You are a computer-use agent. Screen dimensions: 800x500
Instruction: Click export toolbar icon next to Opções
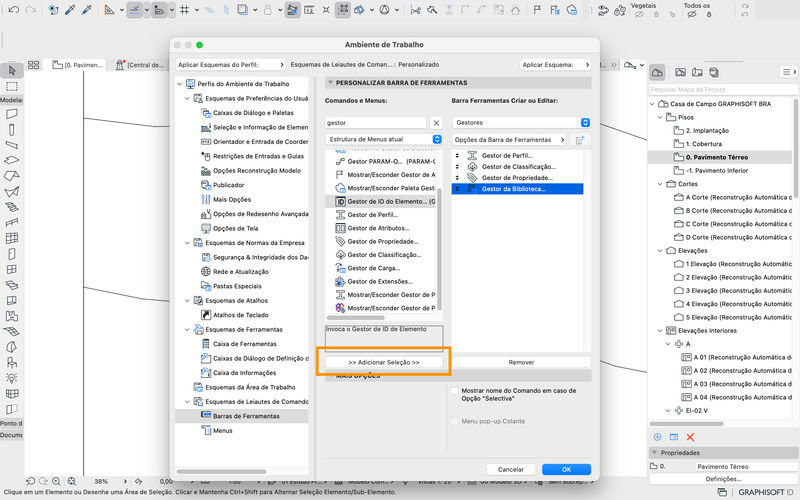click(x=580, y=140)
